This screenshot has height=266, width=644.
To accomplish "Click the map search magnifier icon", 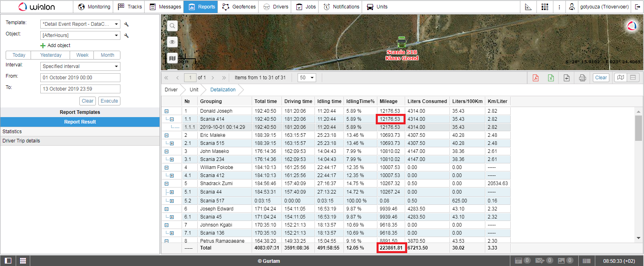I will coord(172,26).
